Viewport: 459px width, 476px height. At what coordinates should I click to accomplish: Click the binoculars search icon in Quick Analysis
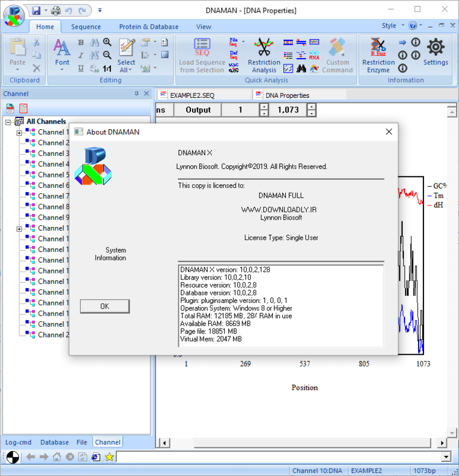tap(301, 69)
